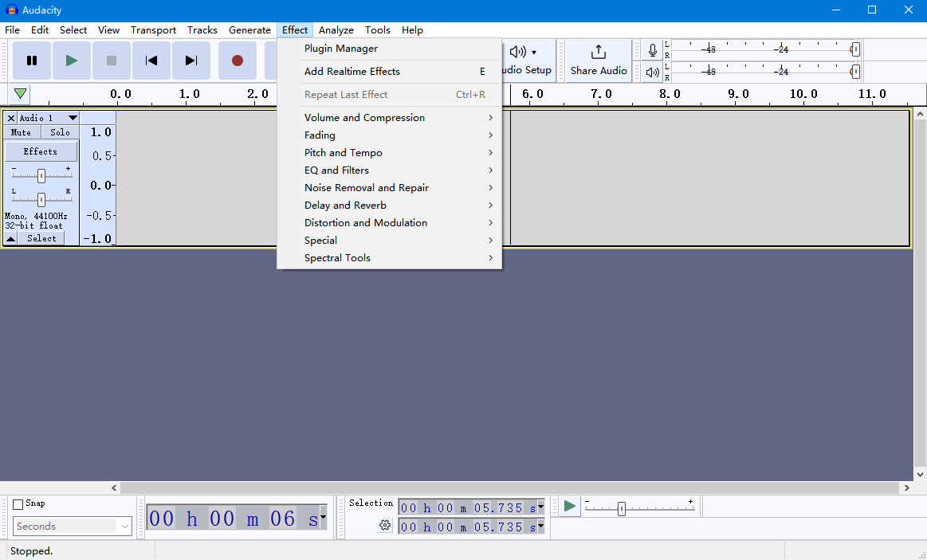Open the selection end time format dropdown
Viewport: 927px width, 560px height.
540,526
